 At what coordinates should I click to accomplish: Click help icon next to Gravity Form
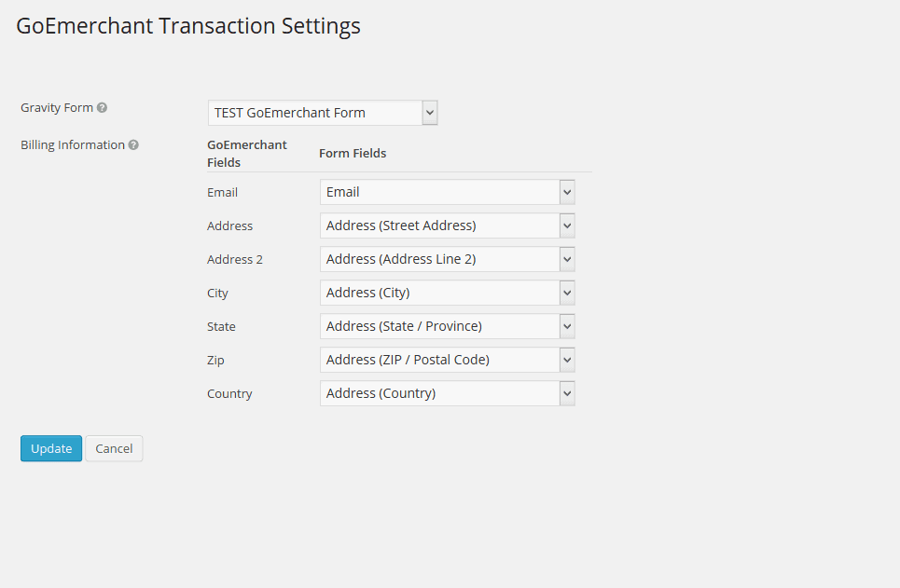(x=102, y=108)
